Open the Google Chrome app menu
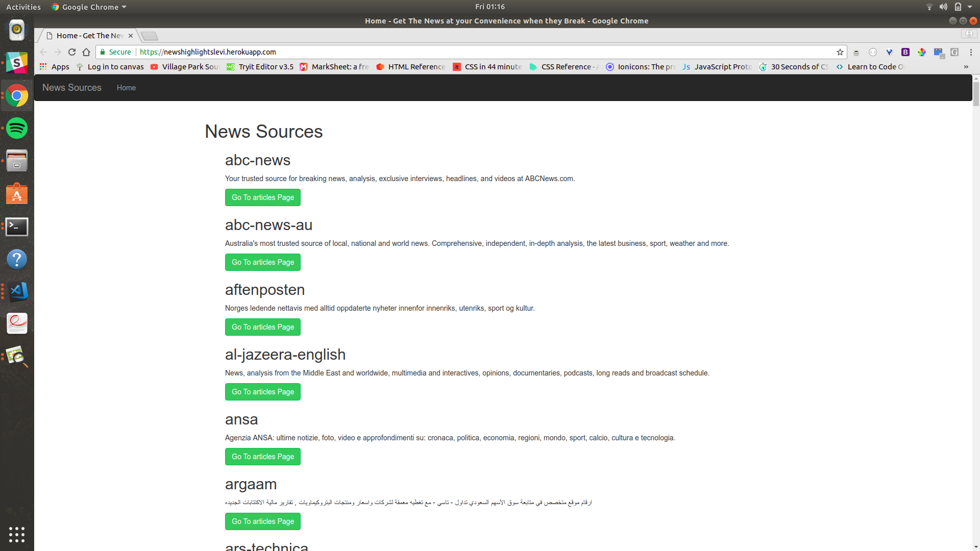The height and width of the screenshot is (551, 980). click(x=89, y=7)
